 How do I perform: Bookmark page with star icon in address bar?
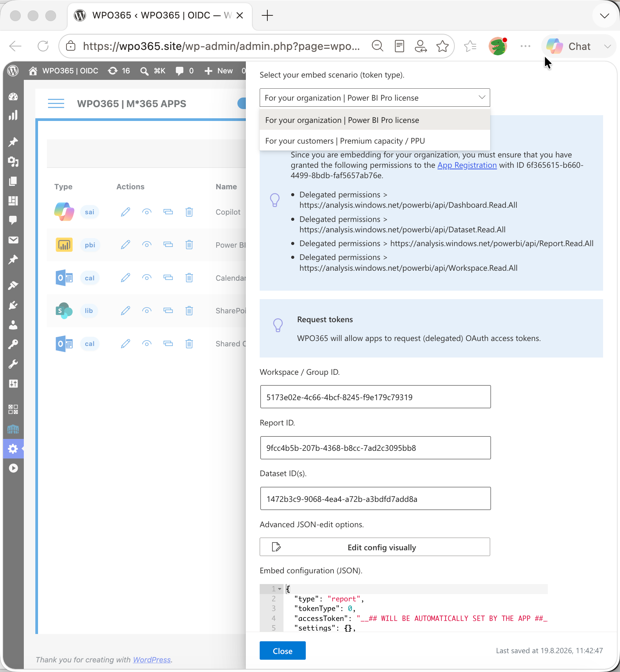pyautogui.click(x=443, y=46)
